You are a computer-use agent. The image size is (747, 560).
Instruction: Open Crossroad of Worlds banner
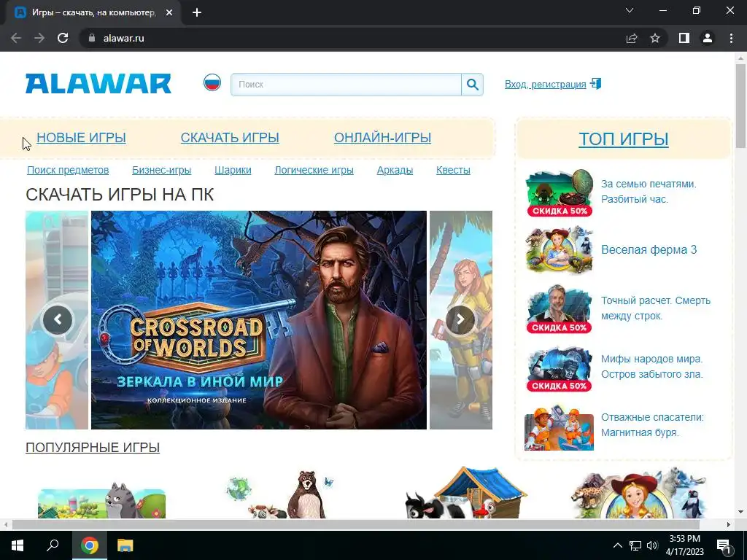click(x=259, y=320)
